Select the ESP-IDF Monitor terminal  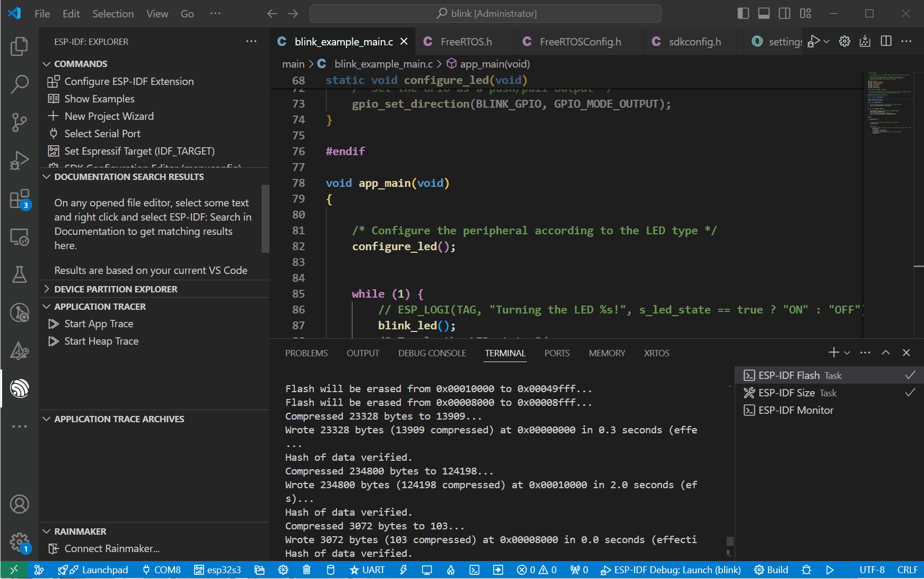[829, 410]
